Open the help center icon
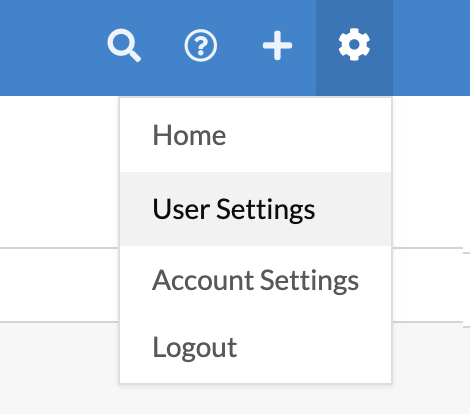 point(201,45)
